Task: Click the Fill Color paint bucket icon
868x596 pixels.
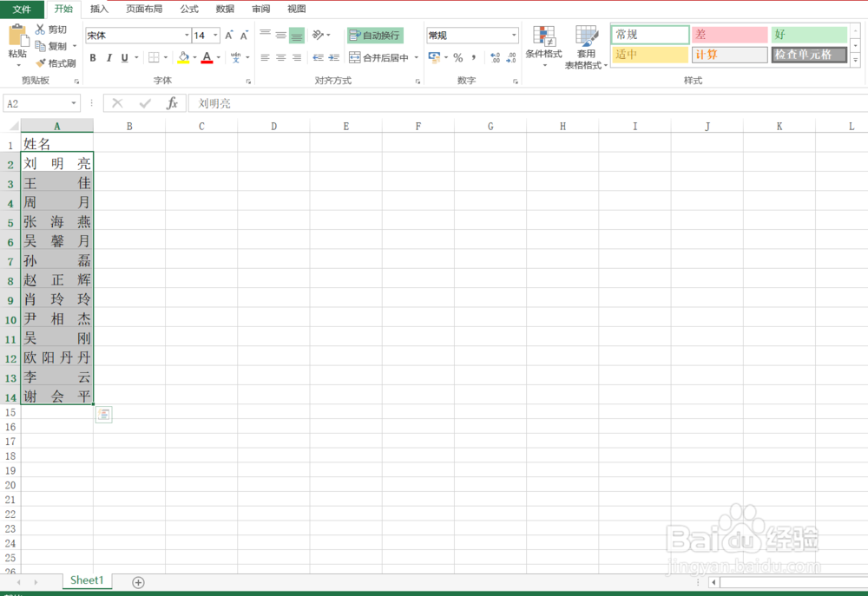Action: pos(183,57)
